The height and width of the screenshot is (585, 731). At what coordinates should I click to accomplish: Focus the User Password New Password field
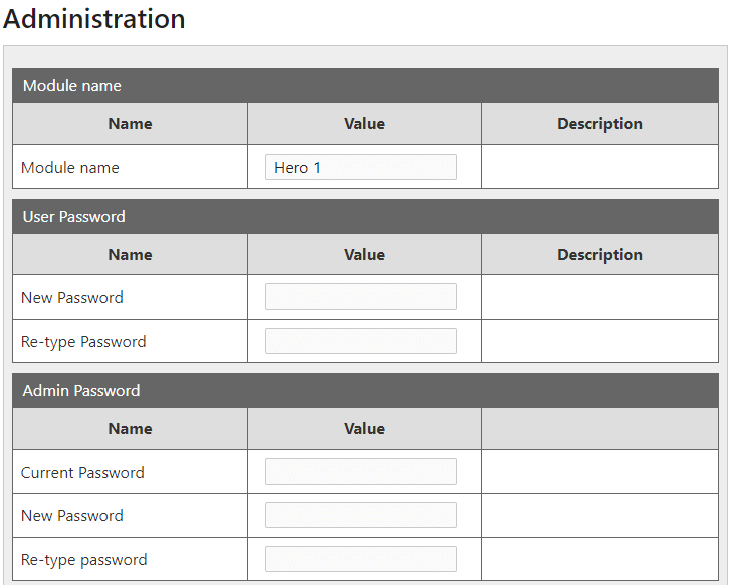(360, 297)
